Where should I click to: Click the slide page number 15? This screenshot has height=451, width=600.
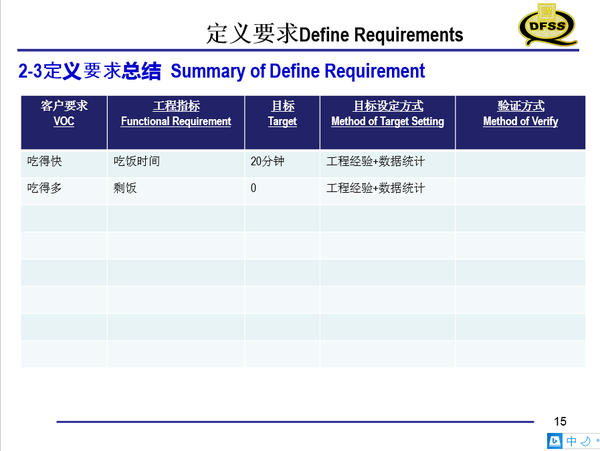[x=560, y=422]
